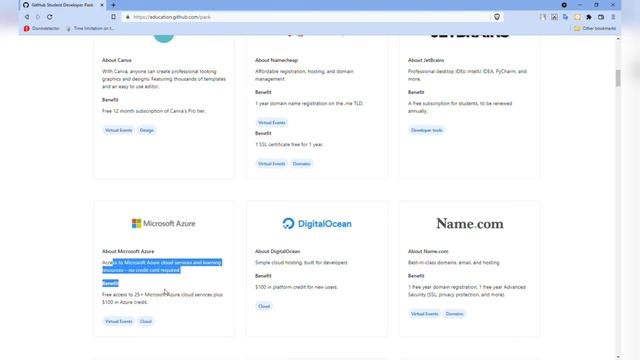The image size is (640, 360).
Task: Click 'Best-in-class domains, email, and hosting' text
Action: click(453, 262)
